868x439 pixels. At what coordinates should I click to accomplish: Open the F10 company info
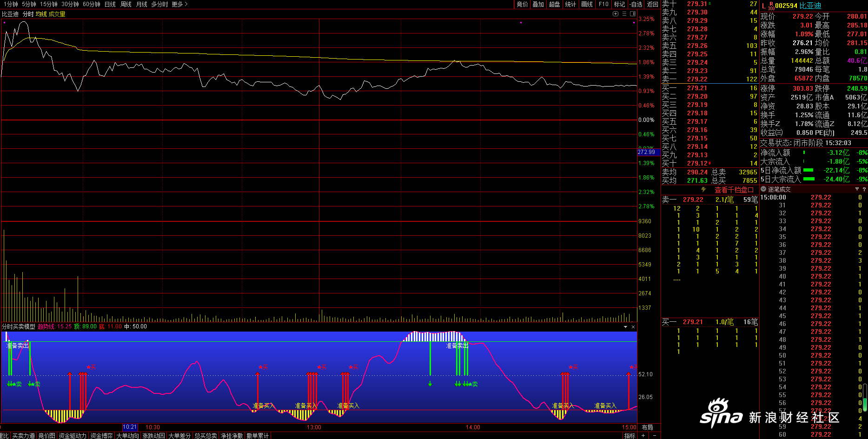click(603, 4)
